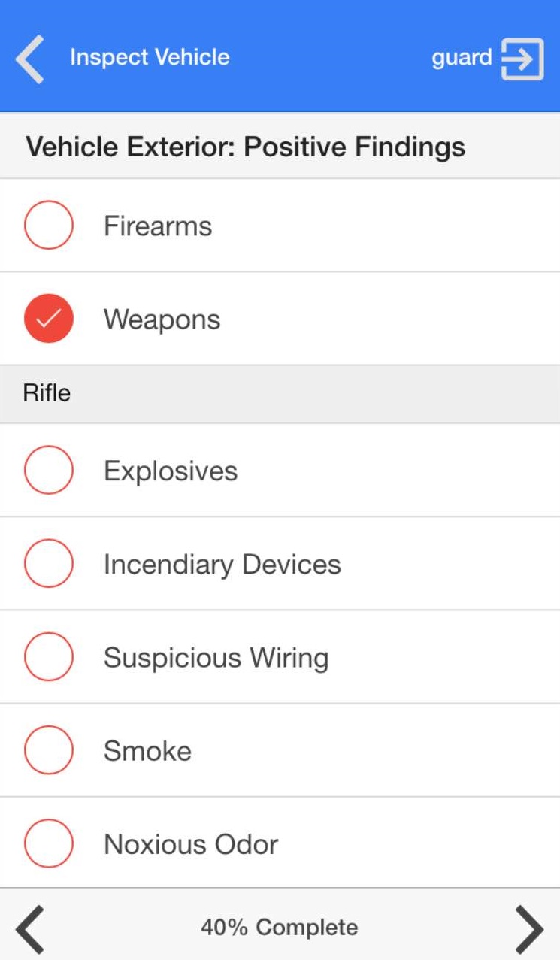Advance to next page with the bottom-right chevron
Viewport: 560px width, 960px height.
coord(529,928)
